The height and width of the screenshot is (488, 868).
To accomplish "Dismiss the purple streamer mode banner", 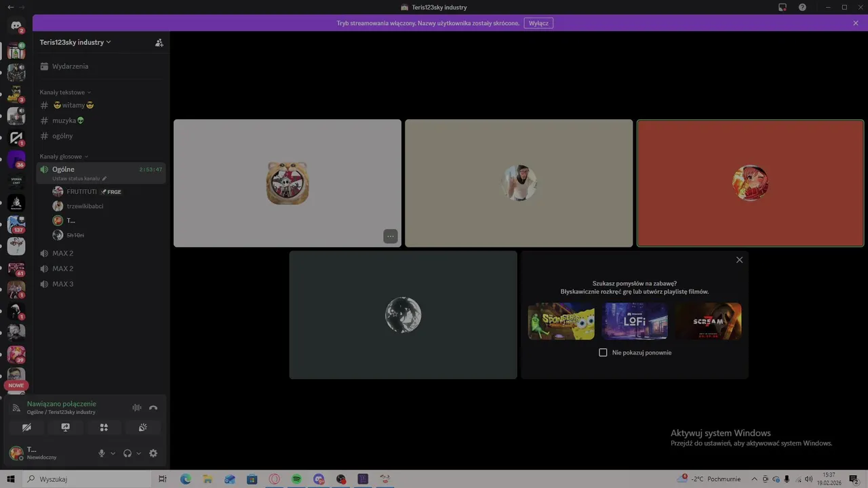I will (x=856, y=23).
